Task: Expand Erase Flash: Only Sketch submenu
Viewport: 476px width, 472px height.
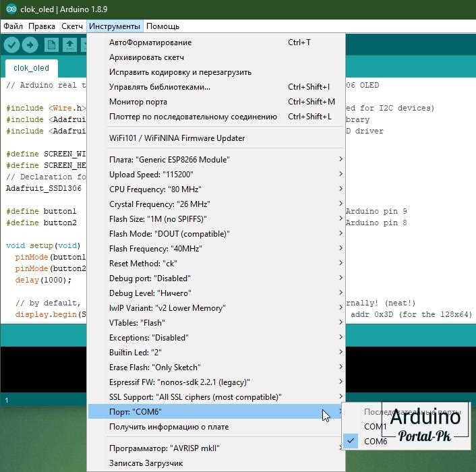Action: [x=216, y=368]
